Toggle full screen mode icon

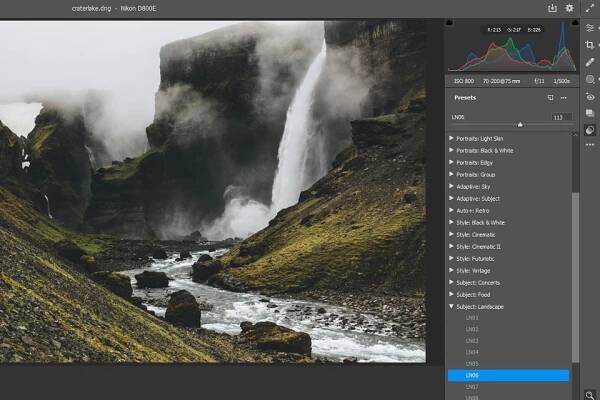pos(589,8)
